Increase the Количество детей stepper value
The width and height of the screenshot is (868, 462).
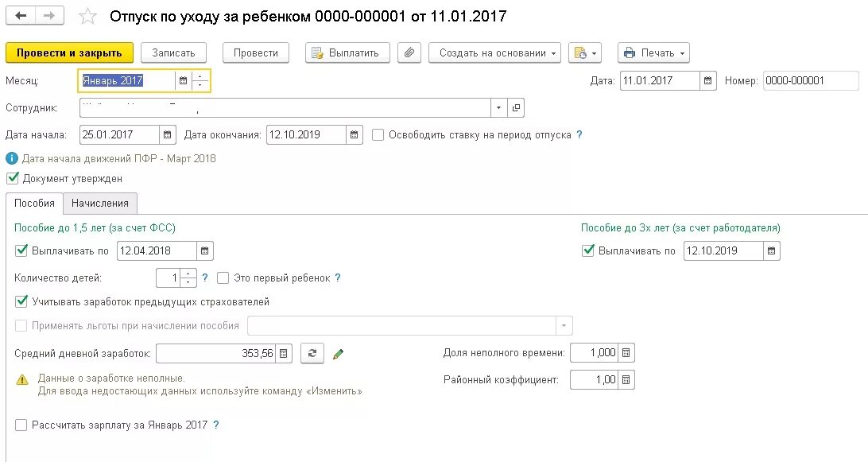(x=188, y=274)
